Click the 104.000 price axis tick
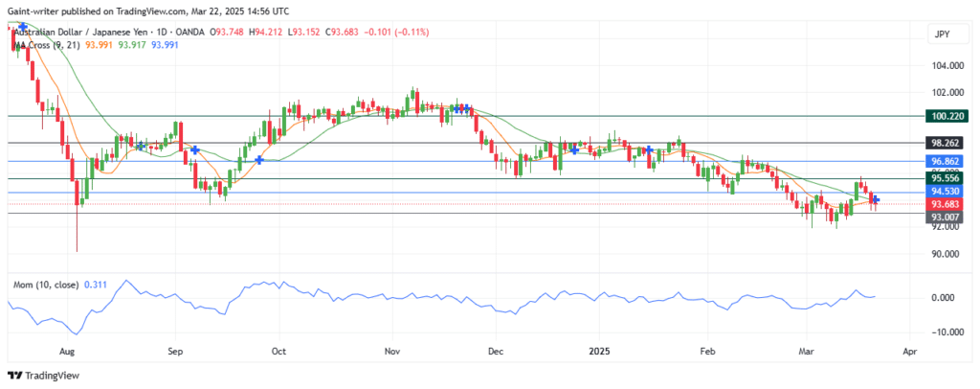 click(947, 66)
